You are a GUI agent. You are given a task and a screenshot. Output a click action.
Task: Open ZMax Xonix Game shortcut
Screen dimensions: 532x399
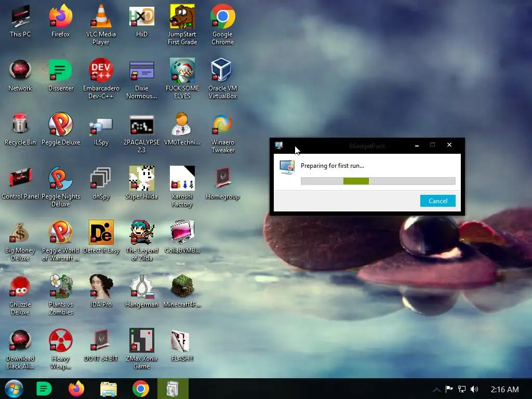point(141,348)
